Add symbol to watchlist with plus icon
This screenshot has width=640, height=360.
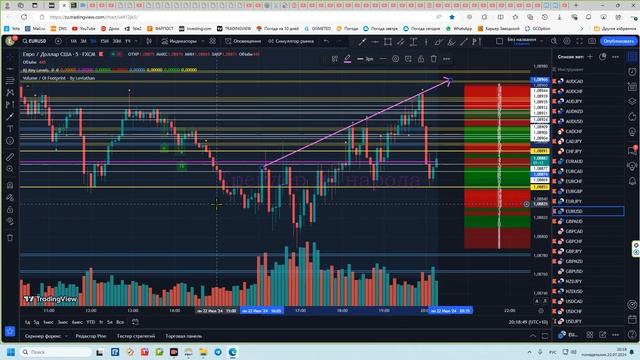coord(590,57)
